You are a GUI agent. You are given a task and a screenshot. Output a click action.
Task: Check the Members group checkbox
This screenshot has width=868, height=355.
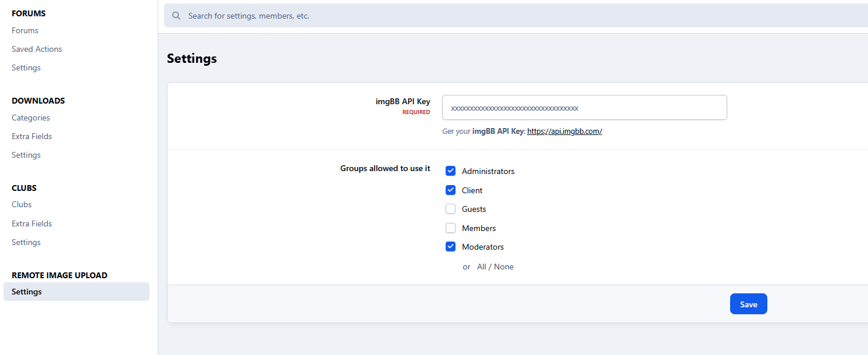(450, 228)
